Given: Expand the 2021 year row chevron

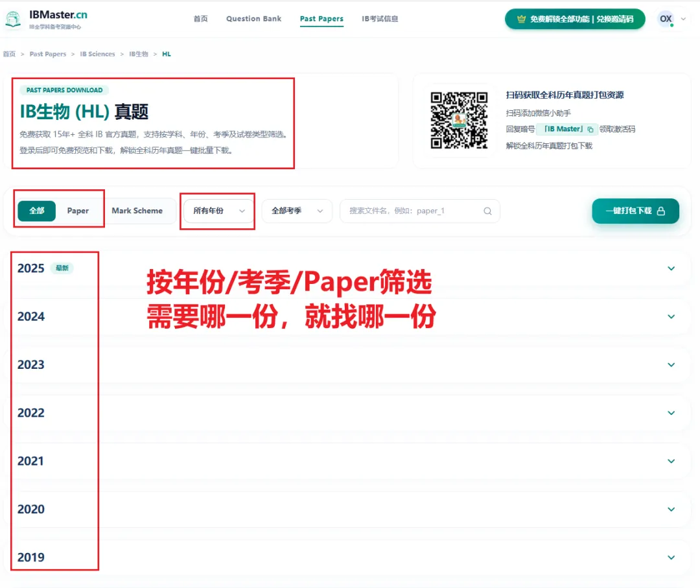Looking at the screenshot, I should (x=671, y=461).
